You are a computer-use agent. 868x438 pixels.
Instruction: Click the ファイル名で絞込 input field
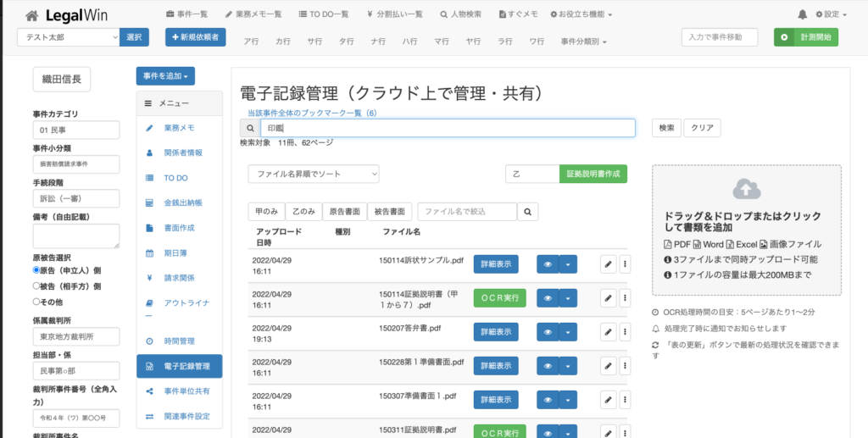click(466, 212)
